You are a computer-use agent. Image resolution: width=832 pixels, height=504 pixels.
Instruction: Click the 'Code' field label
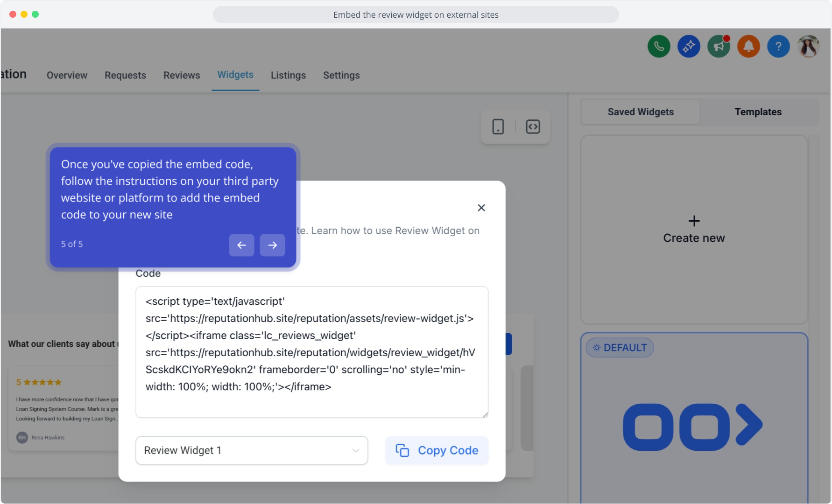(148, 273)
